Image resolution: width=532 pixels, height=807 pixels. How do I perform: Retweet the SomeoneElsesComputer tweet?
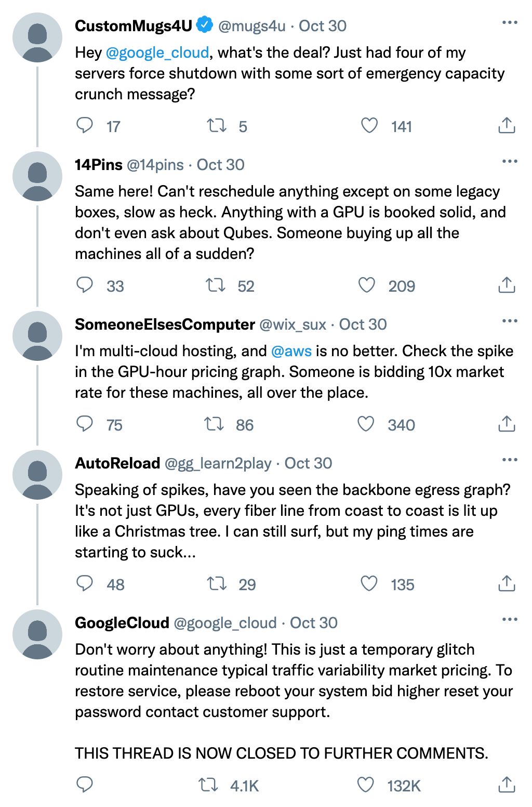[214, 424]
